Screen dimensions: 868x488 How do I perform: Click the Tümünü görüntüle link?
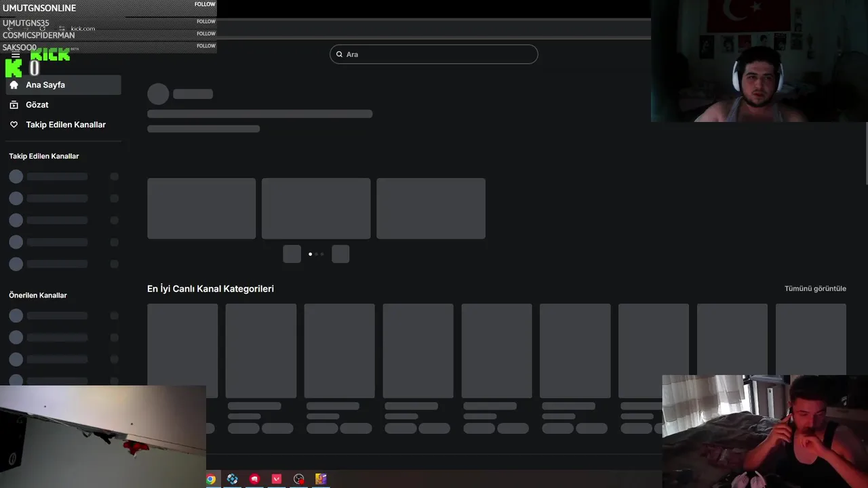[x=815, y=289]
